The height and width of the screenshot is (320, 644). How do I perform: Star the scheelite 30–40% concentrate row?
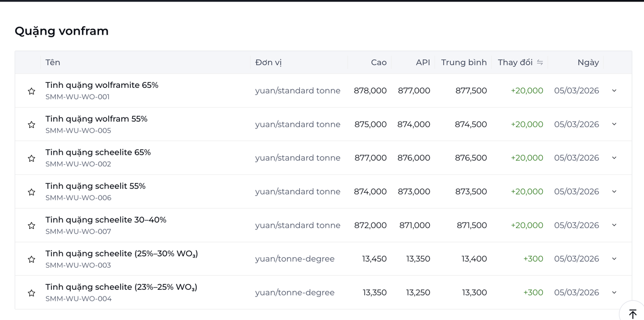point(31,226)
